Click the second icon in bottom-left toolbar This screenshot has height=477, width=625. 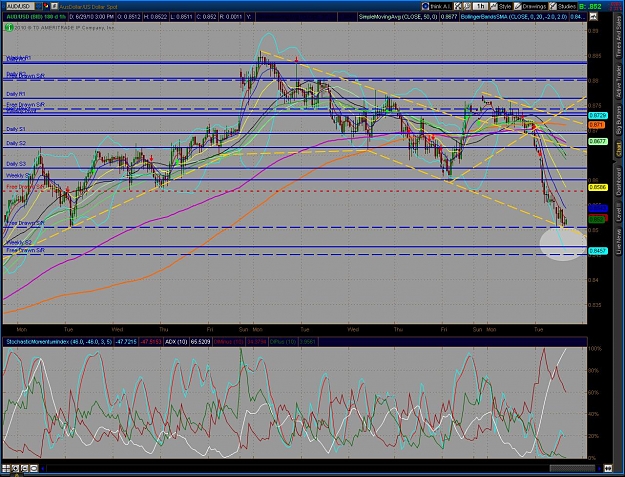point(15,468)
